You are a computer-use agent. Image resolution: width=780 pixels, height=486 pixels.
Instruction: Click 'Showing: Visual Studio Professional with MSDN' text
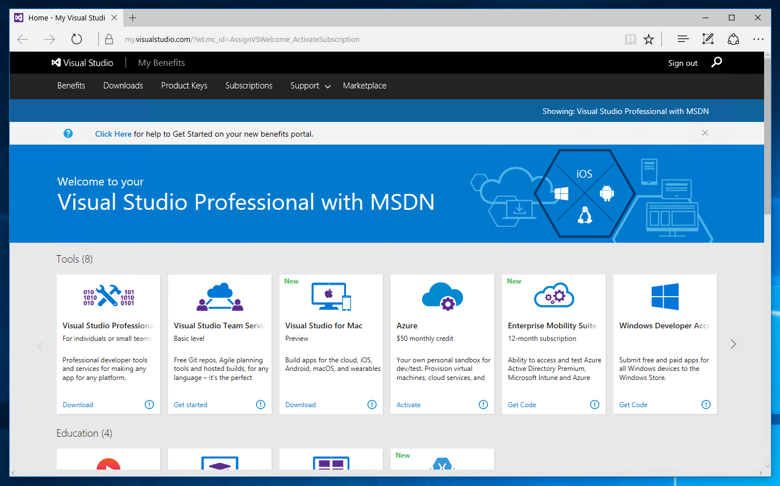pyautogui.click(x=625, y=111)
